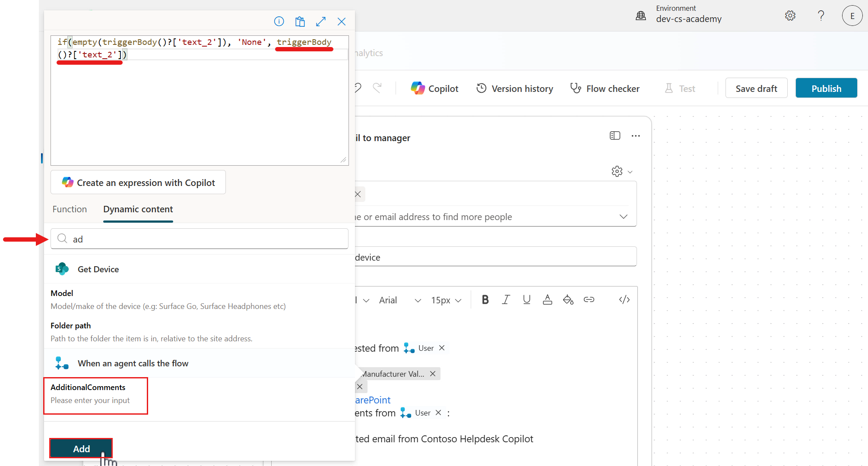This screenshot has height=466, width=868.
Task: Insert a link with the link icon
Action: coord(589,299)
